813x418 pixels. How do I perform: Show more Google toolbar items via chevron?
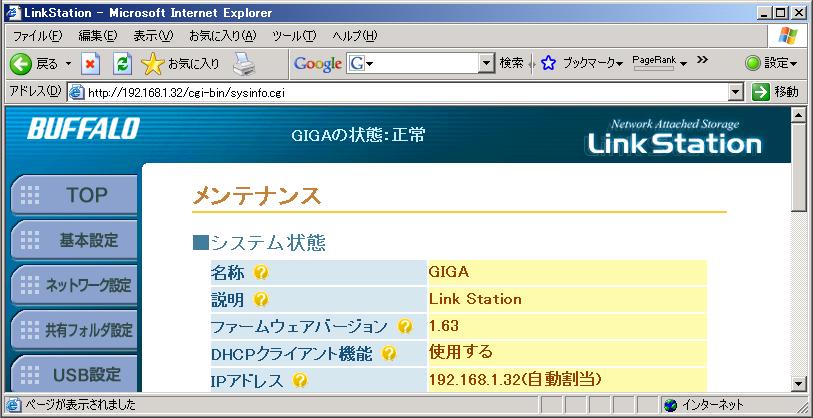coord(702,60)
